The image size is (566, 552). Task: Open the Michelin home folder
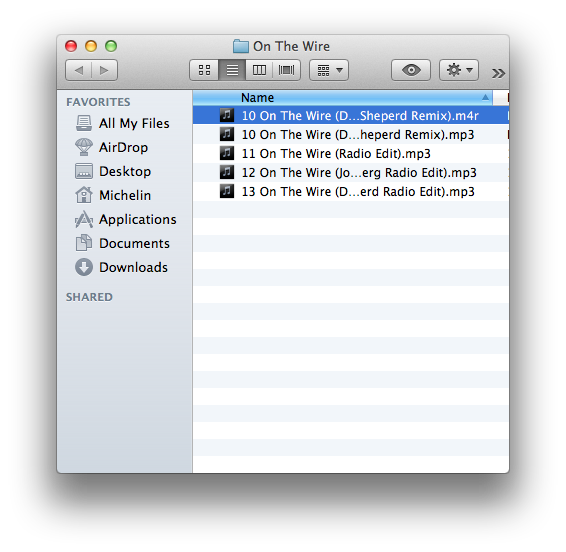coord(125,195)
